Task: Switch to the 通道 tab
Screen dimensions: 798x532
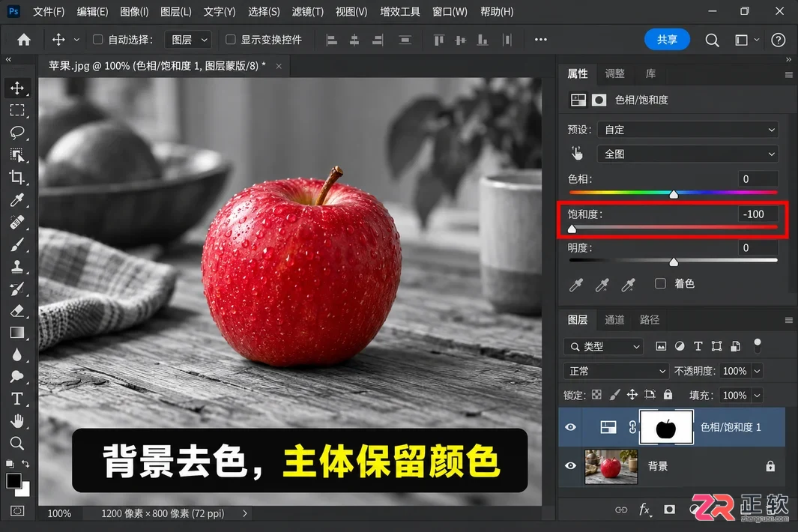Action: 614,320
